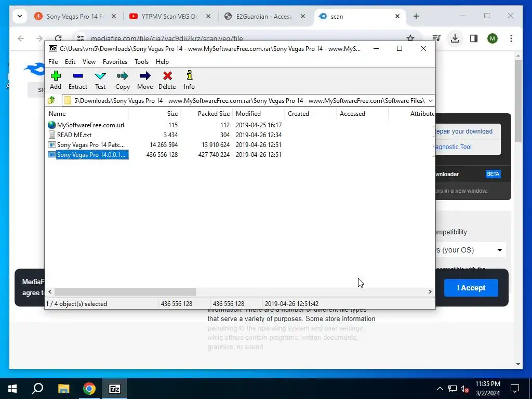532x399 pixels.
Task: Open the Help menu in 7-Zip
Action: (162, 62)
